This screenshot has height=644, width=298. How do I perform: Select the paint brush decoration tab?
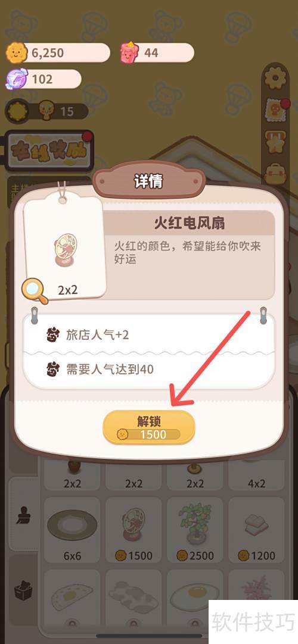pos(24,515)
